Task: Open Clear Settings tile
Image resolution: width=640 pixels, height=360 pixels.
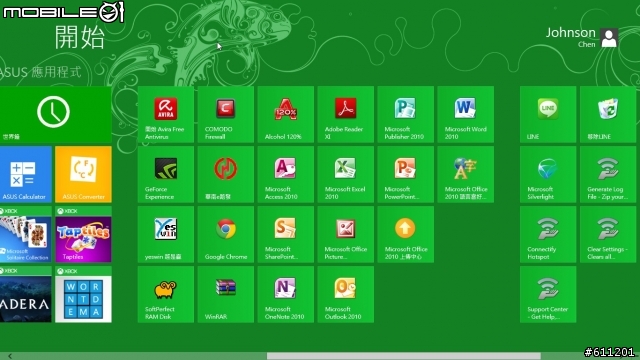Action: 608,234
